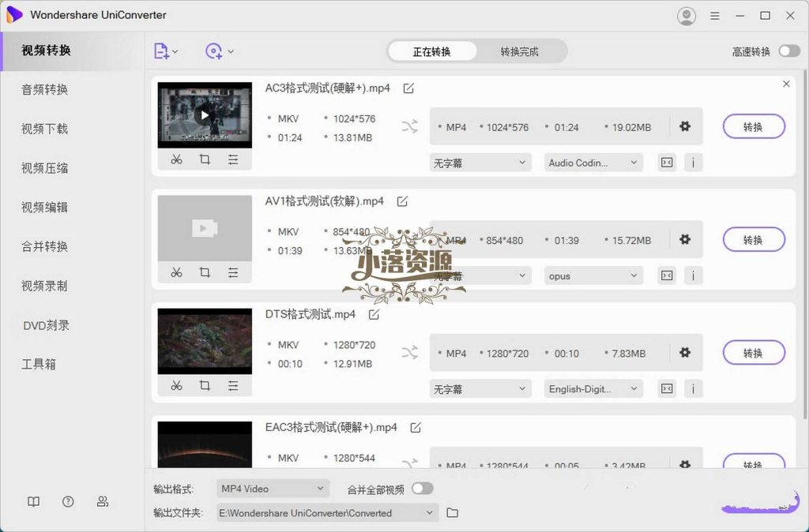The width and height of the screenshot is (809, 532).
Task: Open the add files icon
Action: click(x=161, y=51)
